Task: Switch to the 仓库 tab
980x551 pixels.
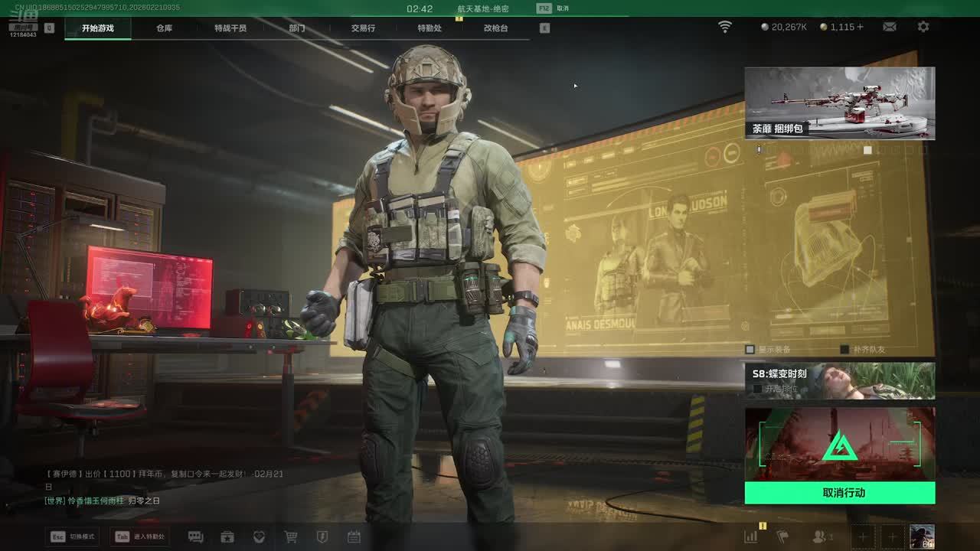Action: (x=164, y=28)
